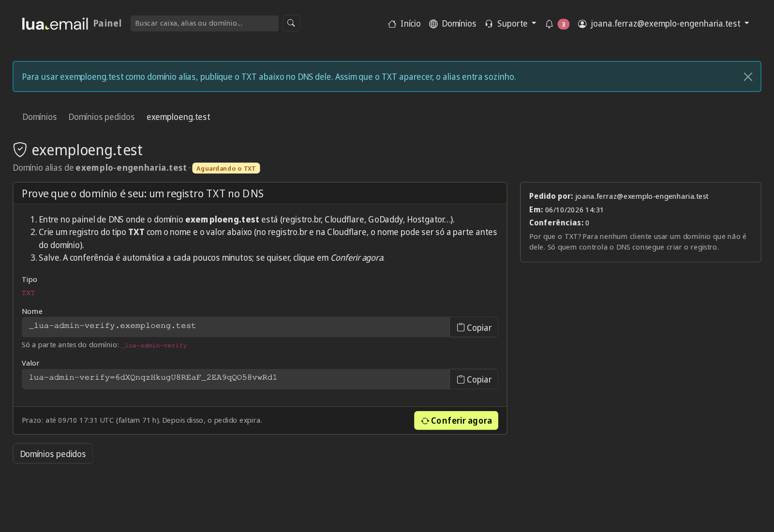Click the pink _lua-admin-verify hint code
The image size is (774, 532).
click(x=154, y=345)
